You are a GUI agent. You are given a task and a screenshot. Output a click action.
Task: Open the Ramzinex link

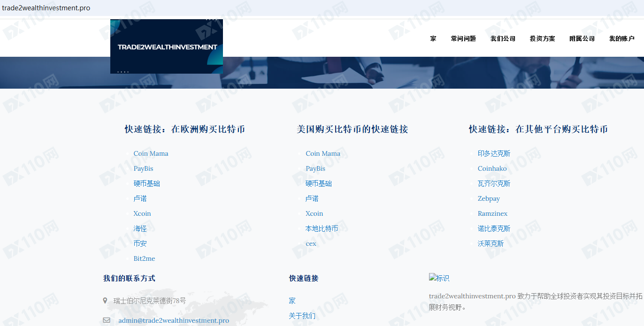492,213
